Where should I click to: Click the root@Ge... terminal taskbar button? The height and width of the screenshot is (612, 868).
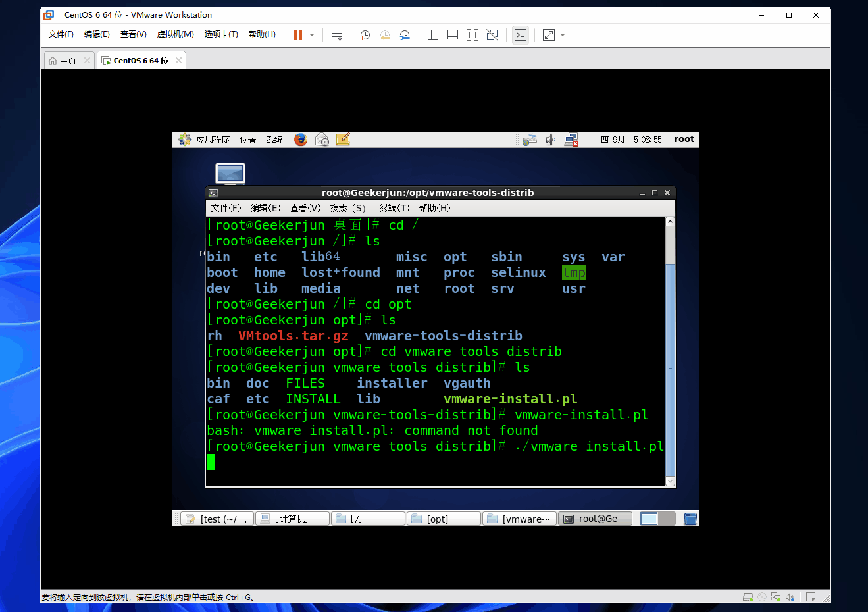[x=596, y=519]
